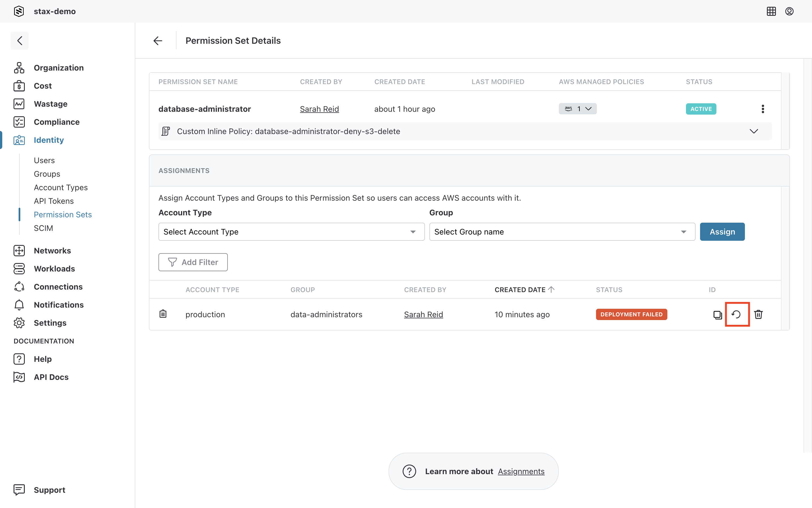Open the three-dot menu for database-administrator
This screenshot has height=508, width=812.
point(763,109)
